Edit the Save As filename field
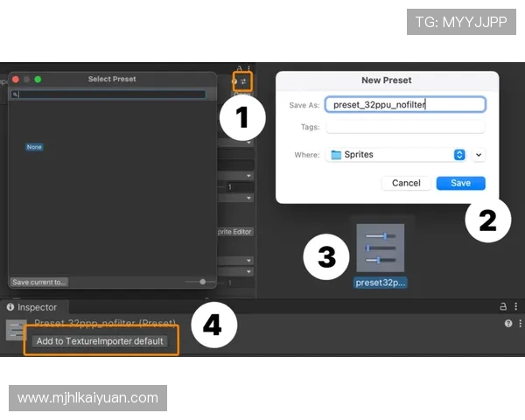Screen dimensions: 525x420 coord(405,104)
